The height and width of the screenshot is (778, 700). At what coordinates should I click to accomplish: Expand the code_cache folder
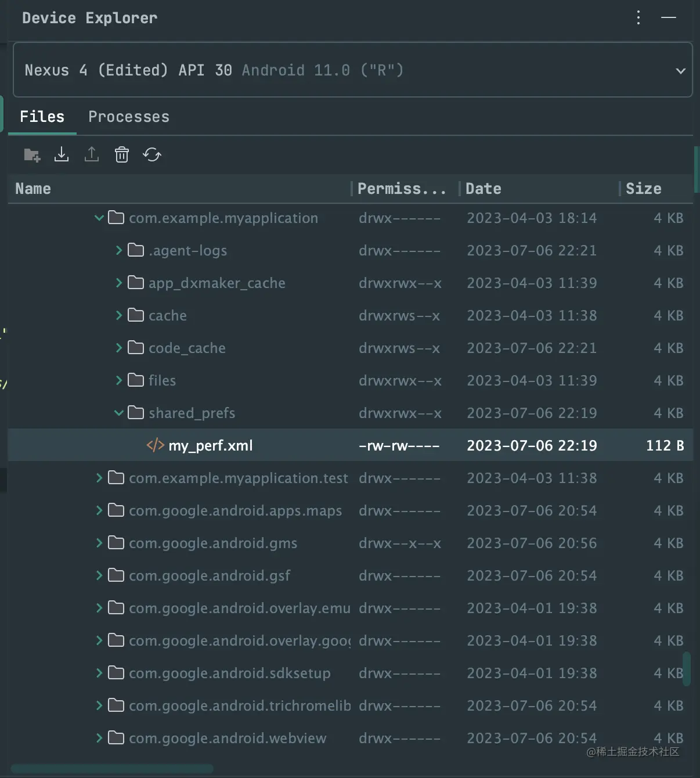[x=119, y=348]
